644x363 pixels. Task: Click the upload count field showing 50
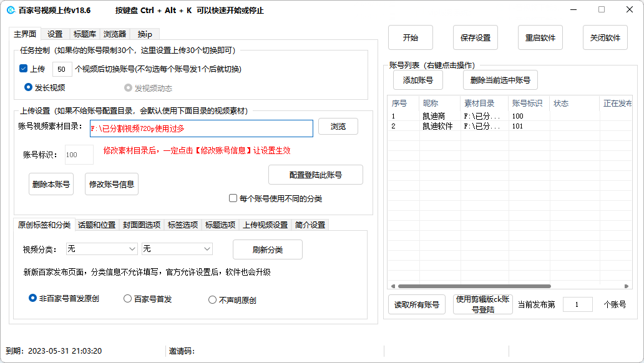(x=62, y=69)
